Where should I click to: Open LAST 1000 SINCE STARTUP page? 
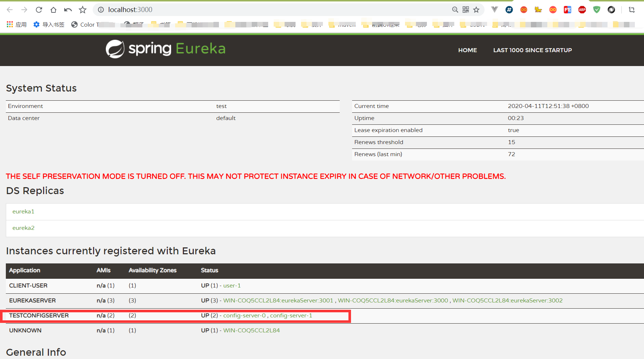pos(532,50)
